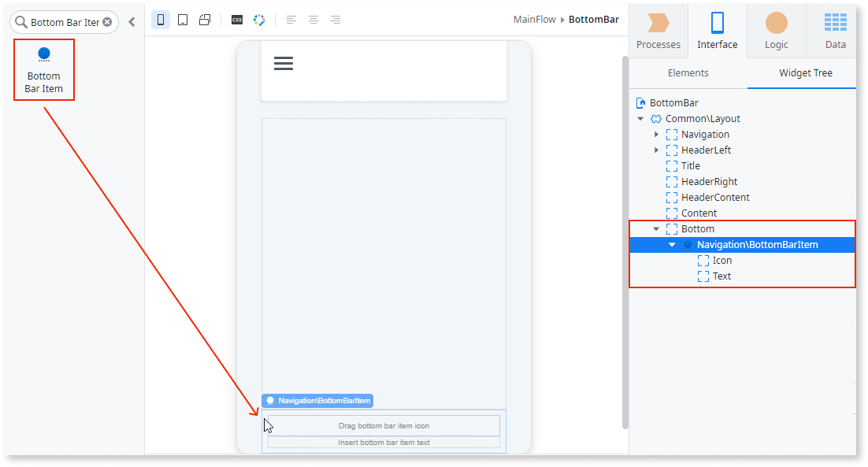Switch to the Elements tab
Image resolution: width=868 pixels, height=467 pixels.
(x=688, y=72)
